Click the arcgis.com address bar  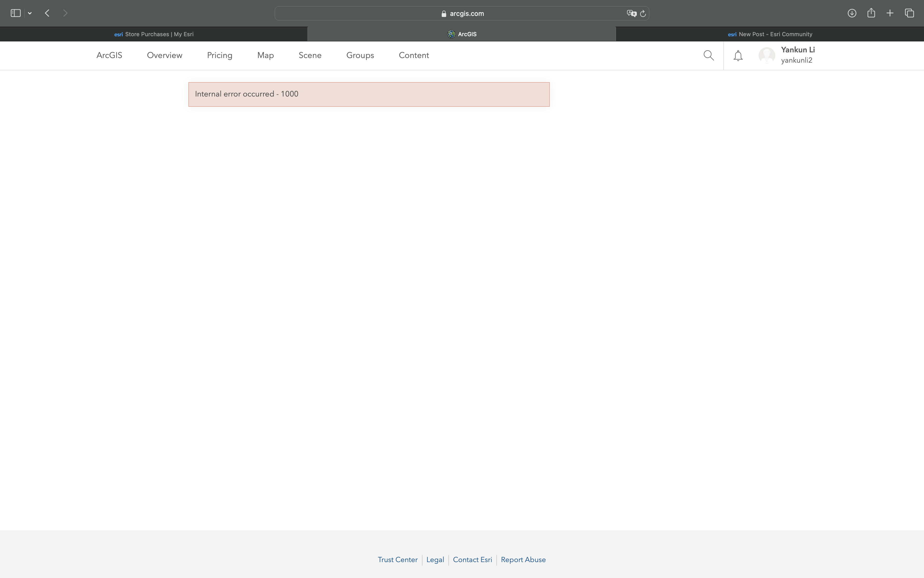point(462,13)
